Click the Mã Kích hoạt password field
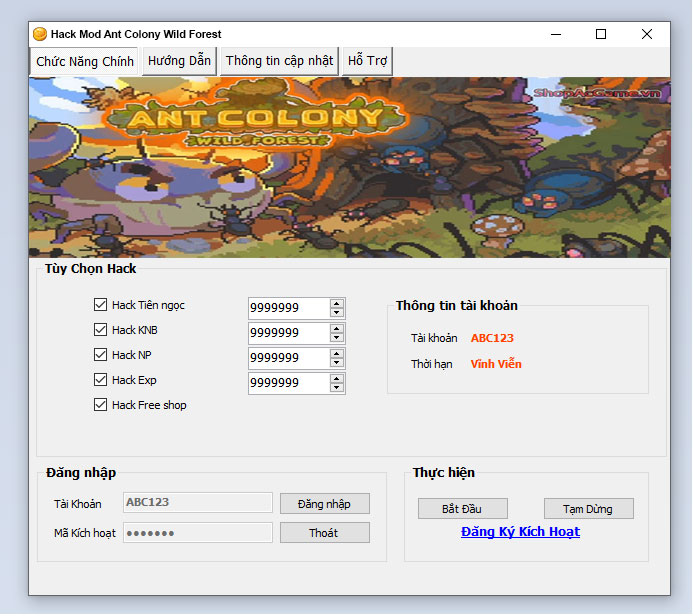Screen dimensions: 693x616 coord(197,533)
